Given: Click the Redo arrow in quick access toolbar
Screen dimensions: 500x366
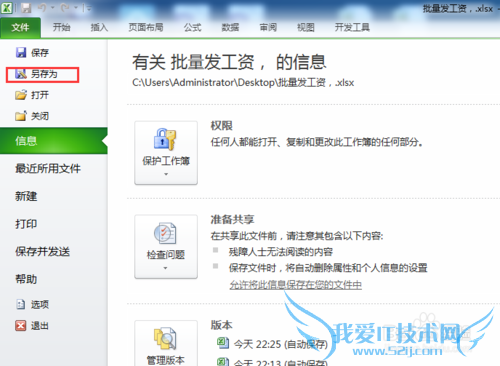Looking at the screenshot, I should tap(65, 8).
